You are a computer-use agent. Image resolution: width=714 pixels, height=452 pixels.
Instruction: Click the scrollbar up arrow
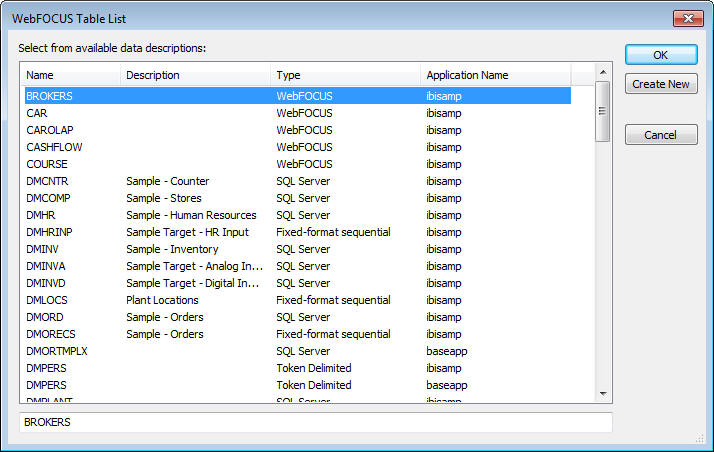[x=603, y=72]
